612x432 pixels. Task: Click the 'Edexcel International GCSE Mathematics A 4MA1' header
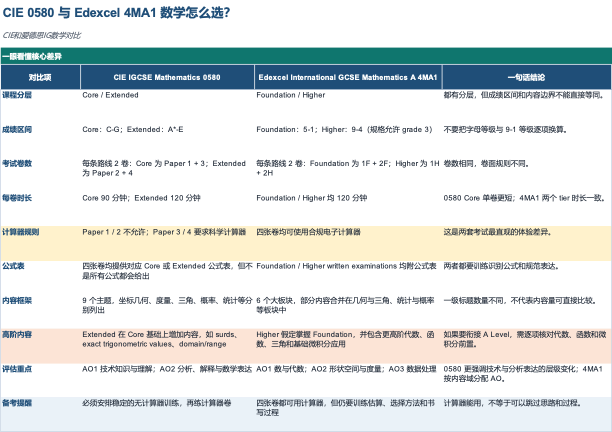348,77
